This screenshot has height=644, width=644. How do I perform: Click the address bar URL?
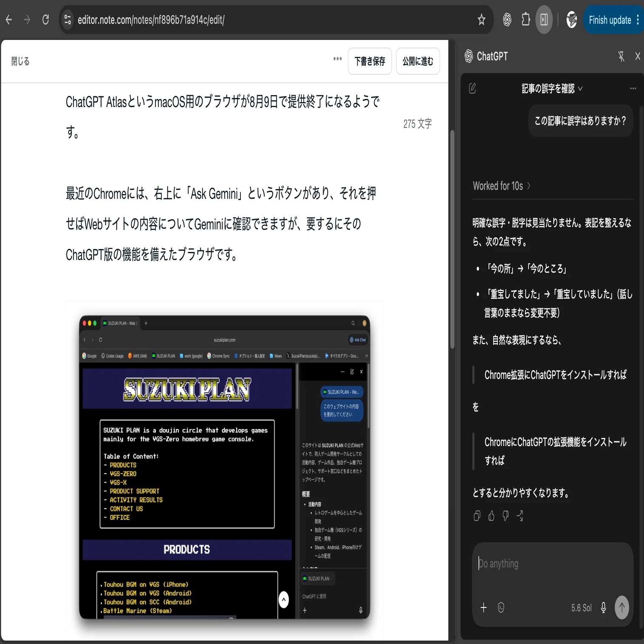tap(151, 20)
